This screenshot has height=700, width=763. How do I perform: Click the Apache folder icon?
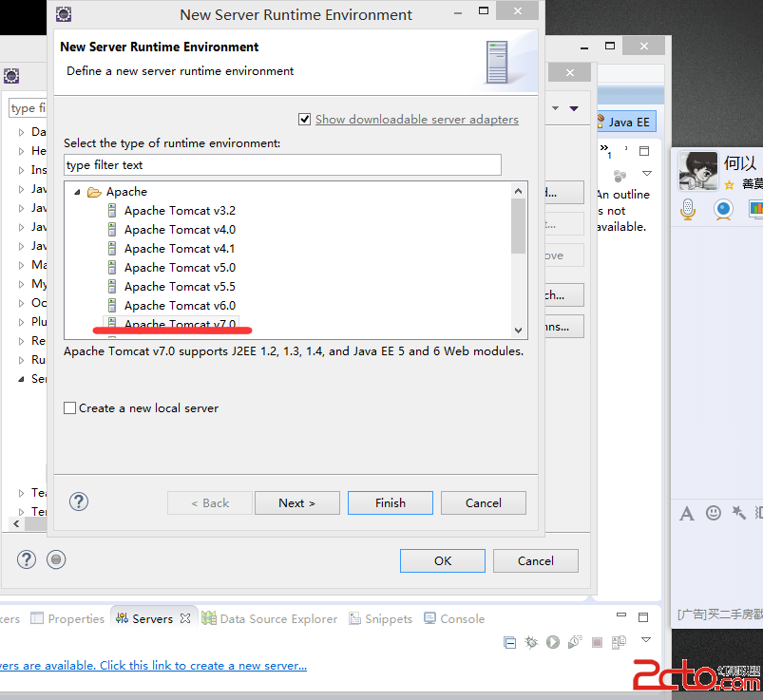(x=94, y=192)
